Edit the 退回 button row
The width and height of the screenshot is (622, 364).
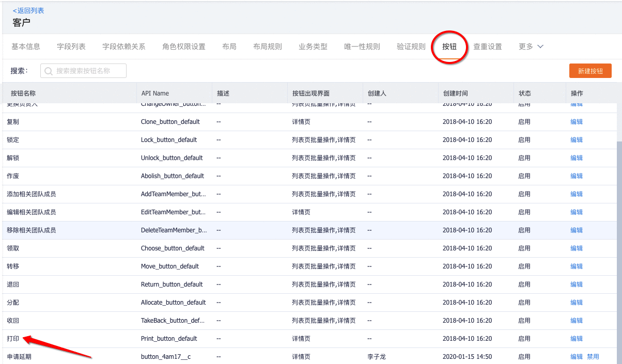point(577,284)
